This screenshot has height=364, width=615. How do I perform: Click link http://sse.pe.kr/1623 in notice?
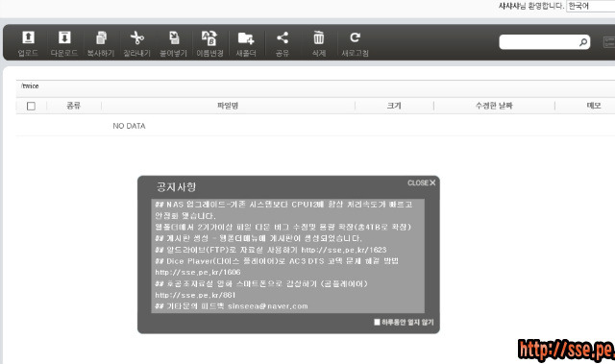tap(344, 250)
